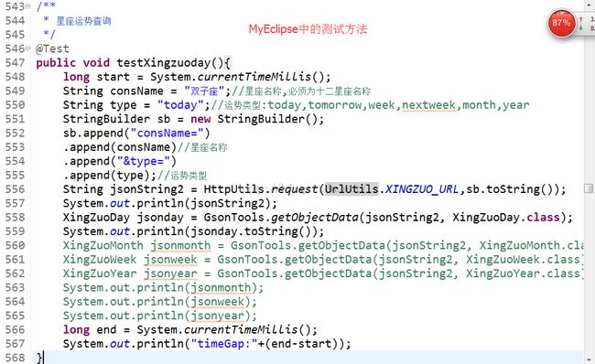Click println(jsonyear) on line 565
The width and height of the screenshot is (595, 364).
[193, 316]
